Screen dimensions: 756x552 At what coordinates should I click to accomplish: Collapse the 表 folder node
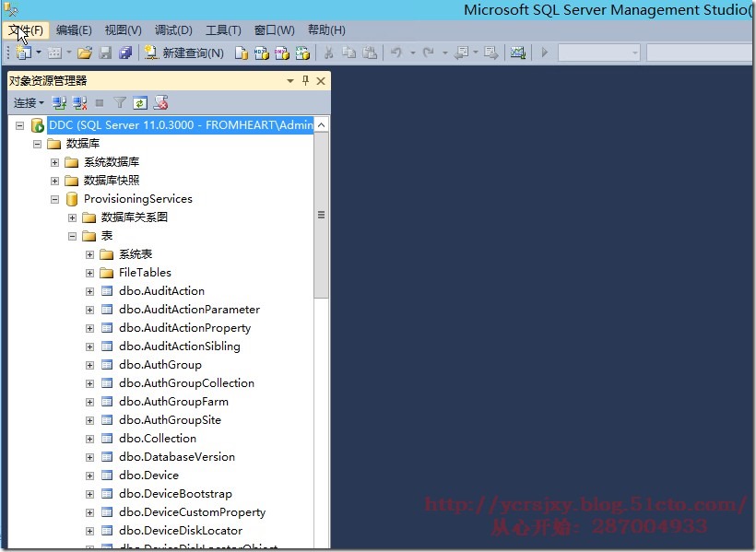[72, 236]
